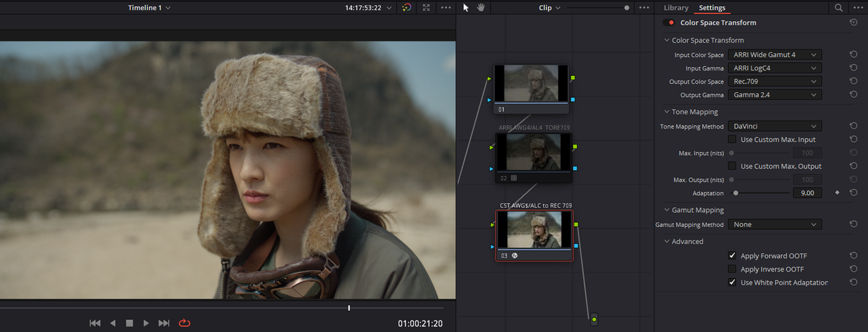This screenshot has height=332, width=868.
Task: Open Gamut Mapping Method dropdown
Action: (774, 224)
